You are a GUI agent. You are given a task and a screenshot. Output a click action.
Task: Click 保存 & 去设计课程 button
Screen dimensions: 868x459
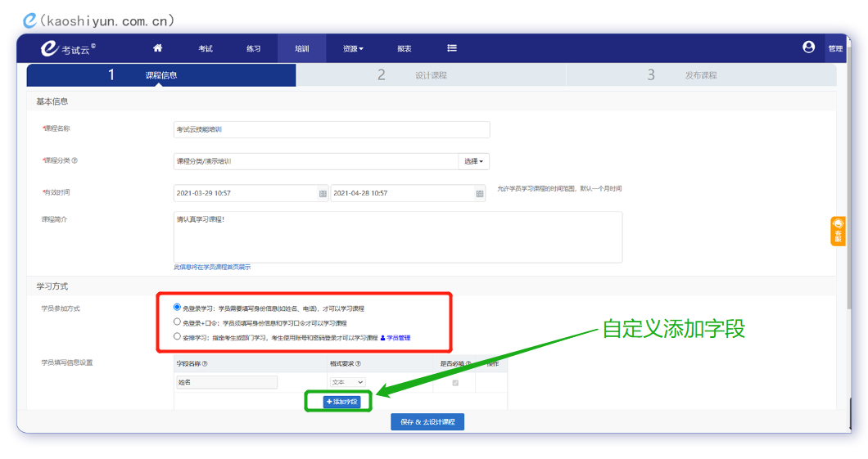tap(427, 422)
